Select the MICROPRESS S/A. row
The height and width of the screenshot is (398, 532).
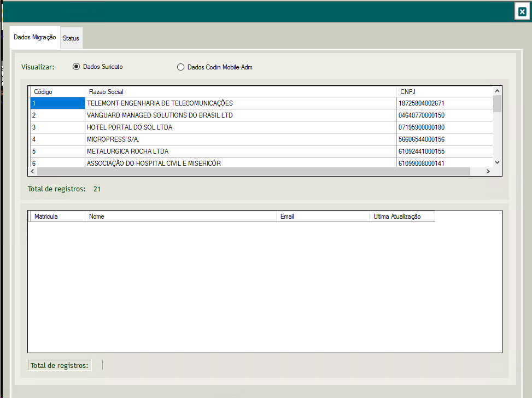(261, 139)
